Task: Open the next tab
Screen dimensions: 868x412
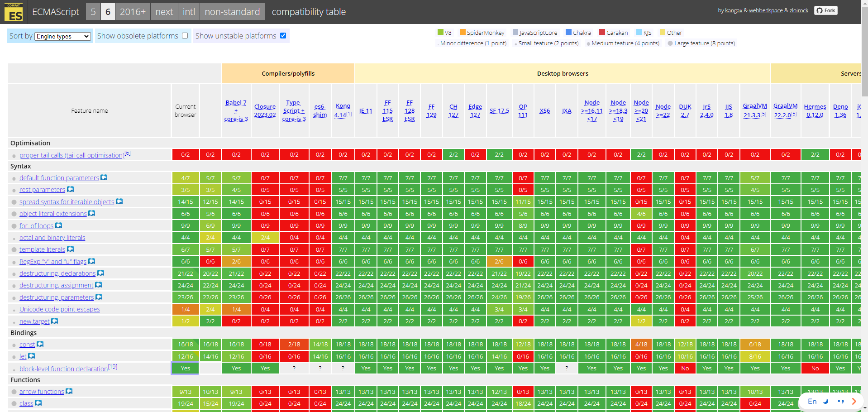Action: tap(164, 12)
